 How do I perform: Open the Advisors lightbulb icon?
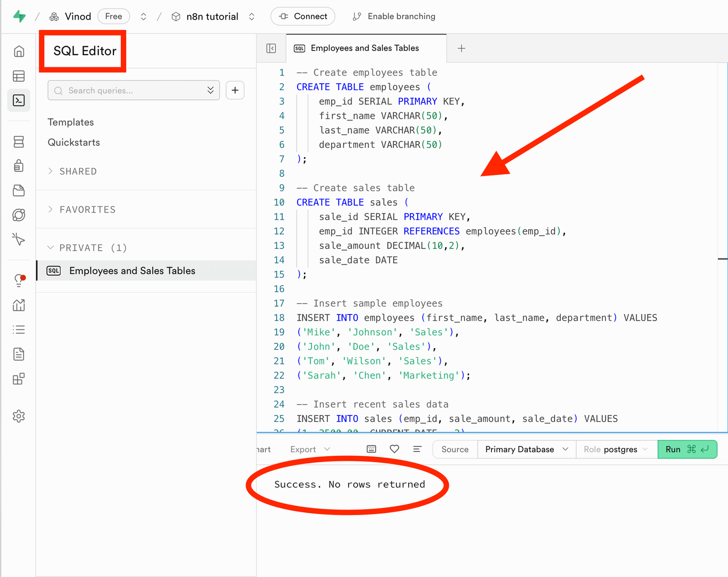(19, 280)
